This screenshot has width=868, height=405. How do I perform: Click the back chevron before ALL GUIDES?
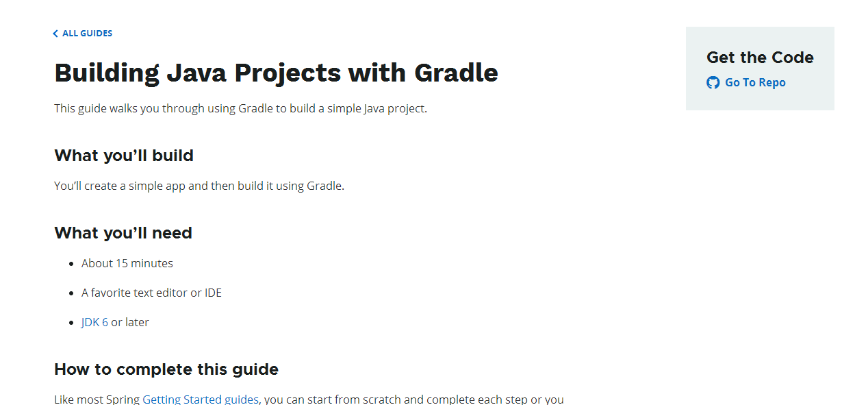coord(55,34)
